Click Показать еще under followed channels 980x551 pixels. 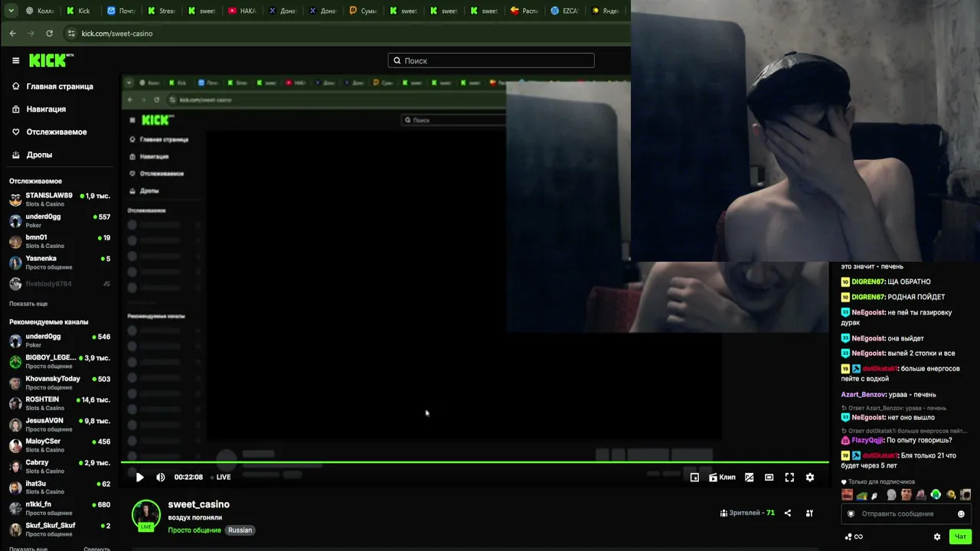tap(28, 304)
